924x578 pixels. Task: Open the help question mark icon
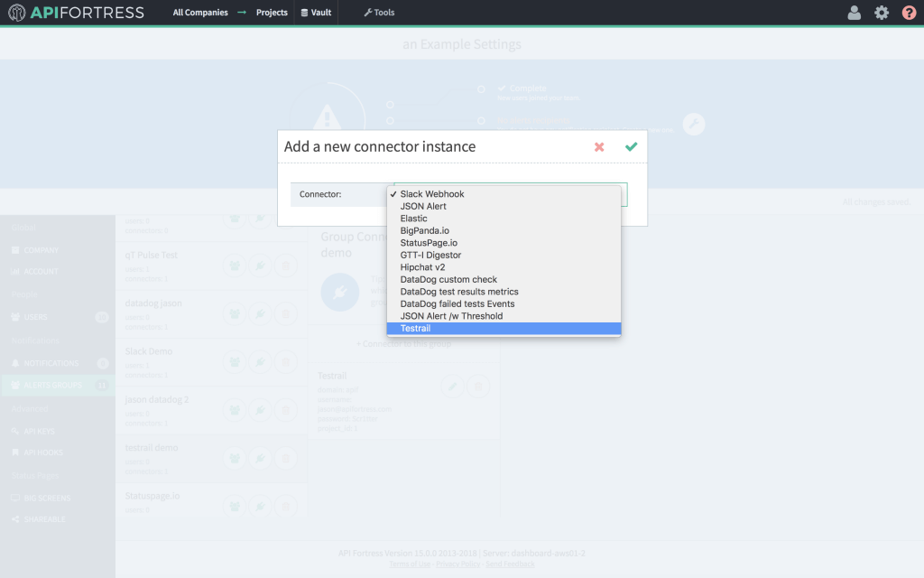pos(909,13)
